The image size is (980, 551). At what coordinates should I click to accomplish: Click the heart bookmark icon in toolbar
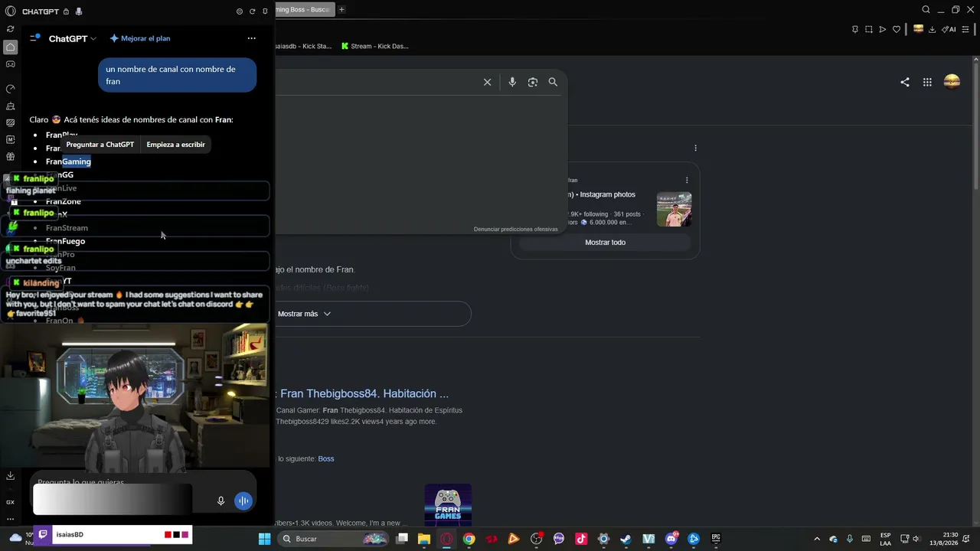click(897, 29)
